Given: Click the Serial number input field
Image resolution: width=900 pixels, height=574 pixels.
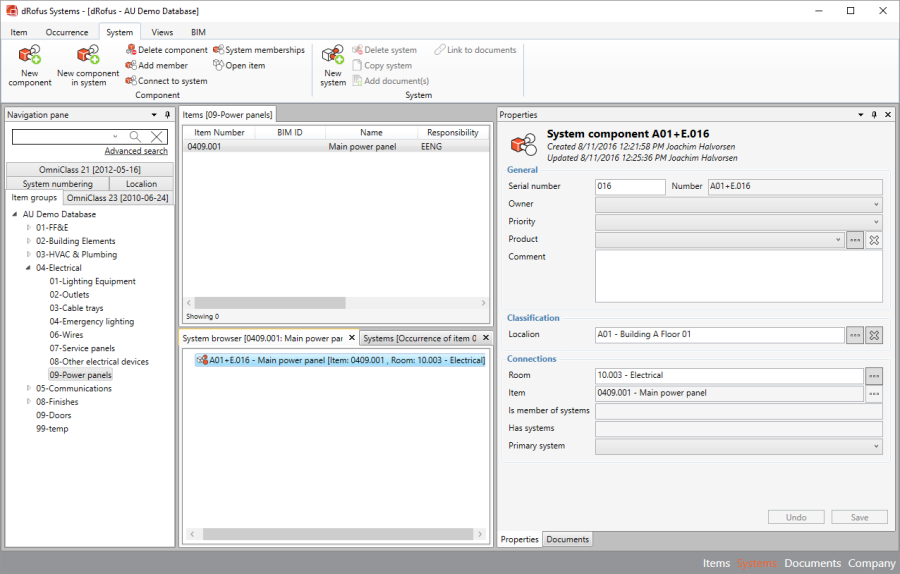Looking at the screenshot, I should tap(629, 186).
